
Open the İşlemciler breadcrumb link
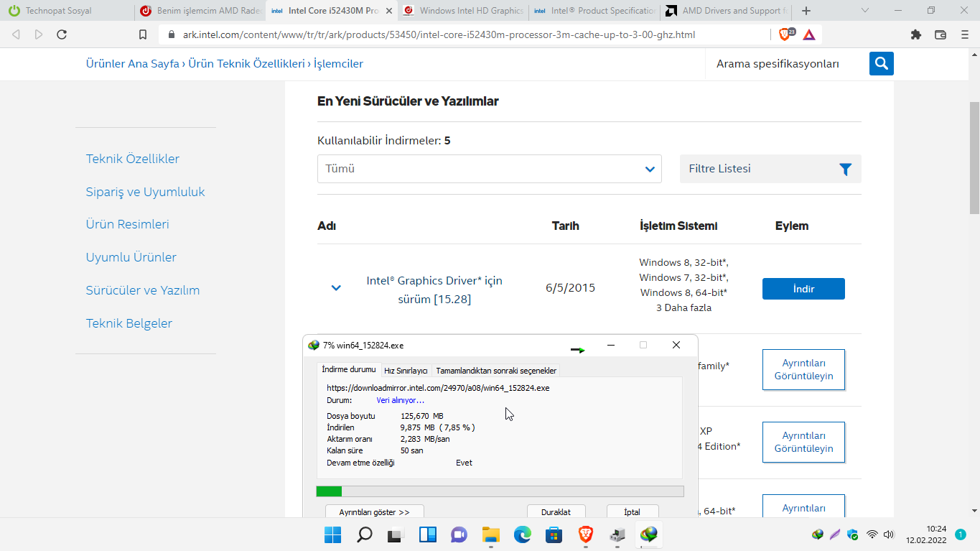tap(338, 64)
